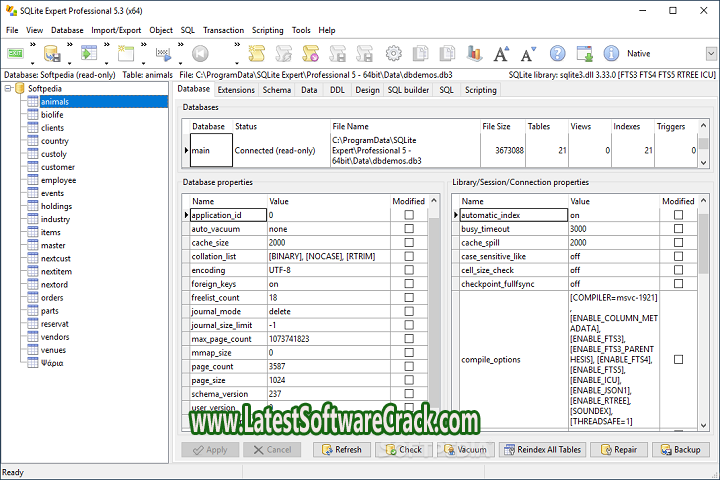Click the increase font size icon
Screen dimensions: 720x480
coord(500,53)
